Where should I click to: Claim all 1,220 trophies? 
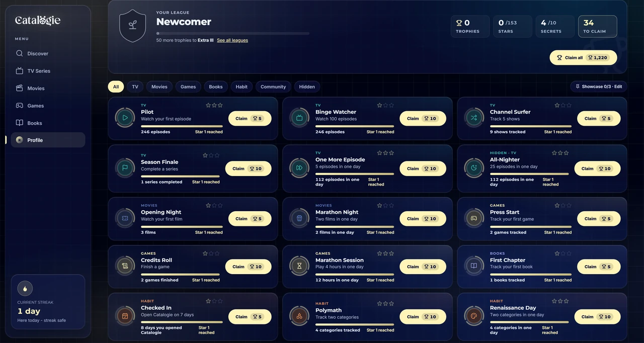(583, 57)
